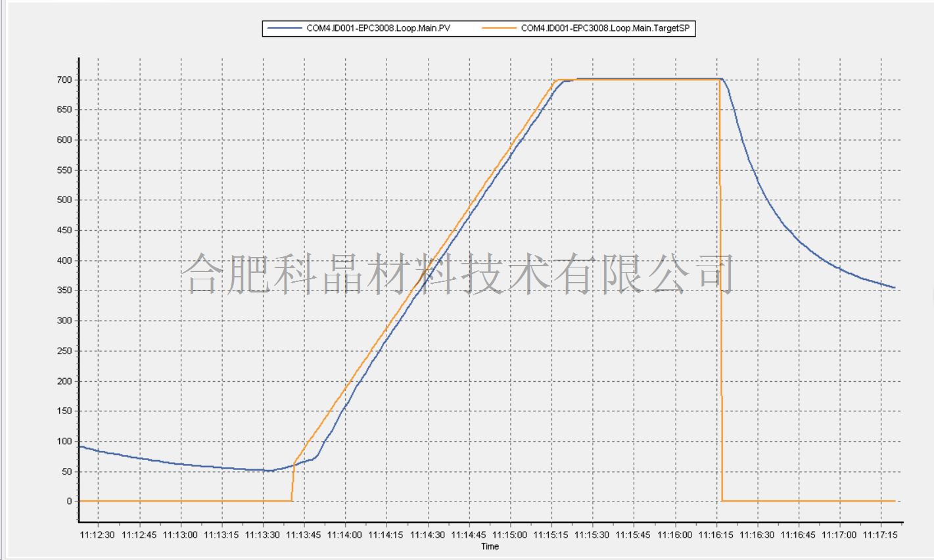Click the left start of blue PV curve
The width and height of the screenshot is (934, 560).
point(81,447)
